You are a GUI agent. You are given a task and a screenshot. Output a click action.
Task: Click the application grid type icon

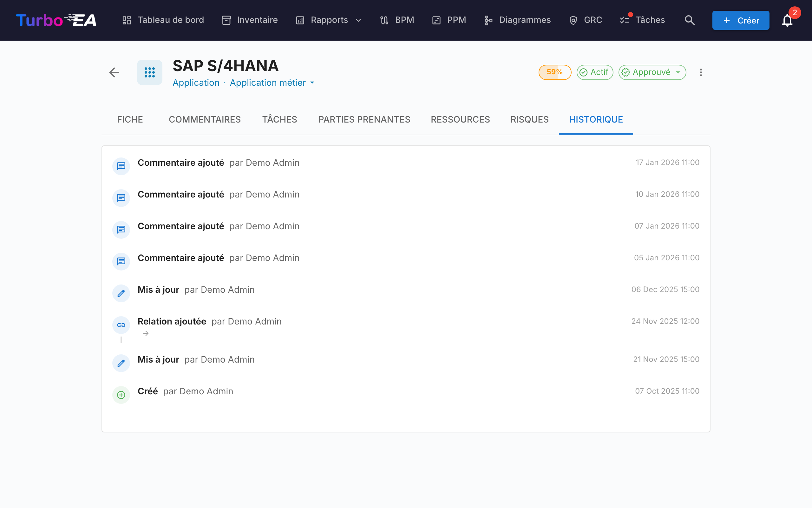pos(150,72)
